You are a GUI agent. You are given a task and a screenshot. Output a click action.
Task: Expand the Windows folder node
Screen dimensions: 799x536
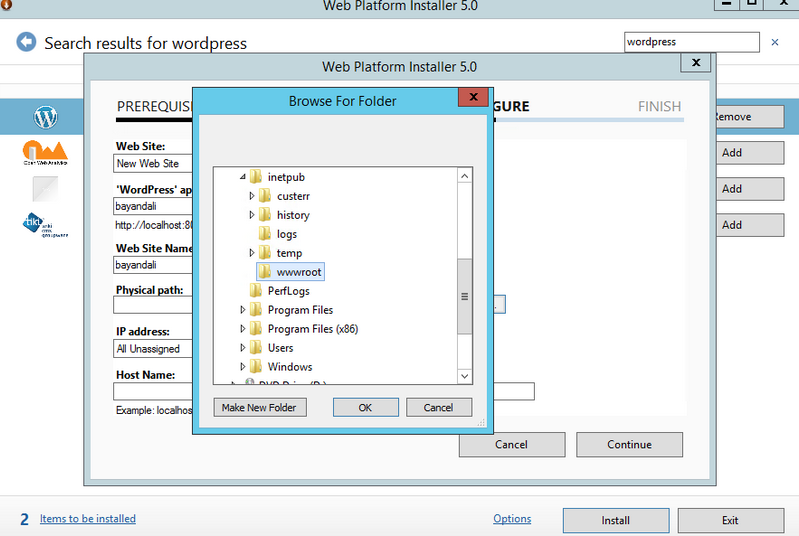[243, 366]
